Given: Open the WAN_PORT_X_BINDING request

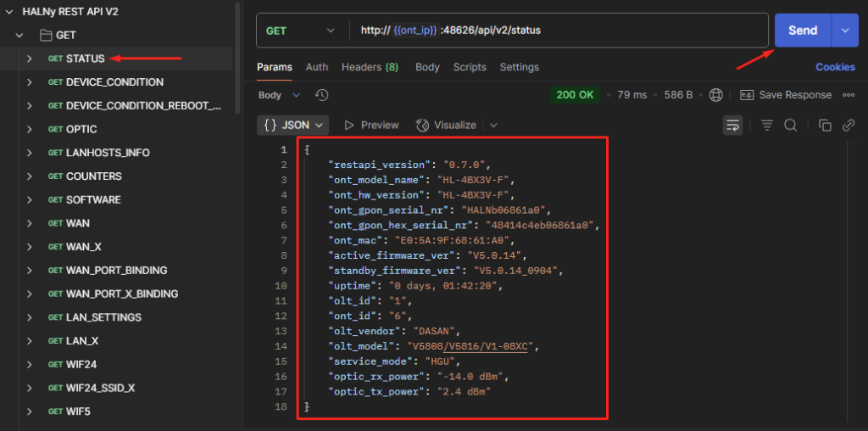Looking at the screenshot, I should tap(113, 294).
